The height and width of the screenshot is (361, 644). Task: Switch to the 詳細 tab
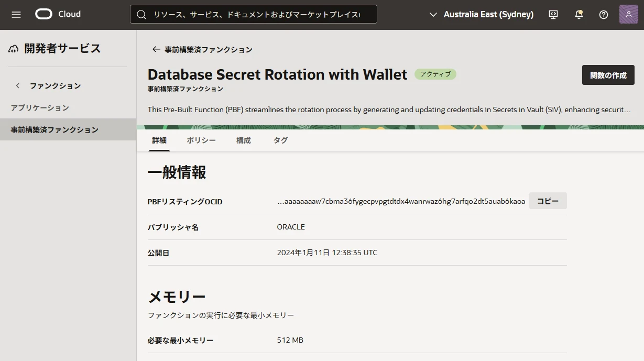(x=159, y=140)
